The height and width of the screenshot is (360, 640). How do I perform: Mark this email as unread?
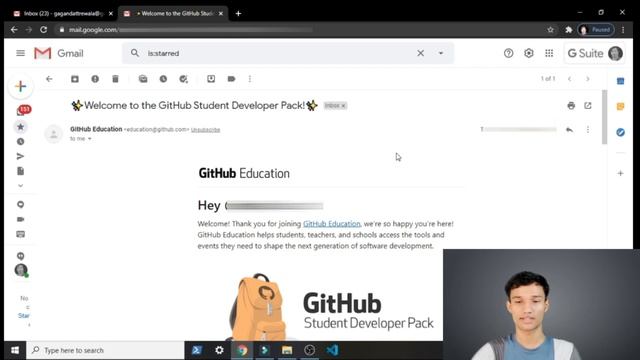(x=143, y=79)
